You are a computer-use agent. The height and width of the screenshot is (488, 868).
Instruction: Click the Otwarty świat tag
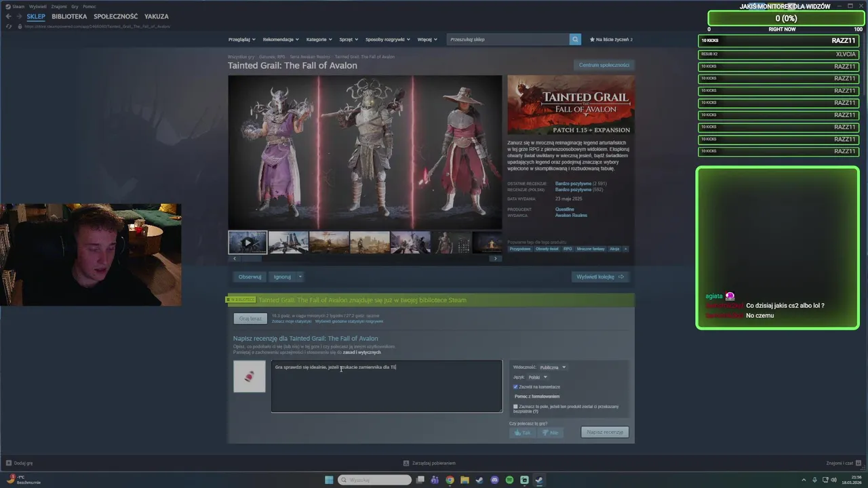(547, 249)
